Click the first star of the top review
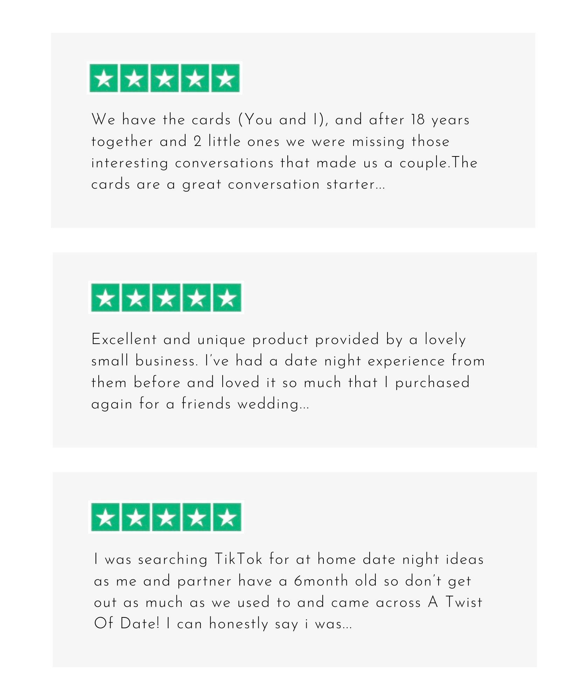Image resolution: width=588 pixels, height=700 pixels. pyautogui.click(x=104, y=78)
